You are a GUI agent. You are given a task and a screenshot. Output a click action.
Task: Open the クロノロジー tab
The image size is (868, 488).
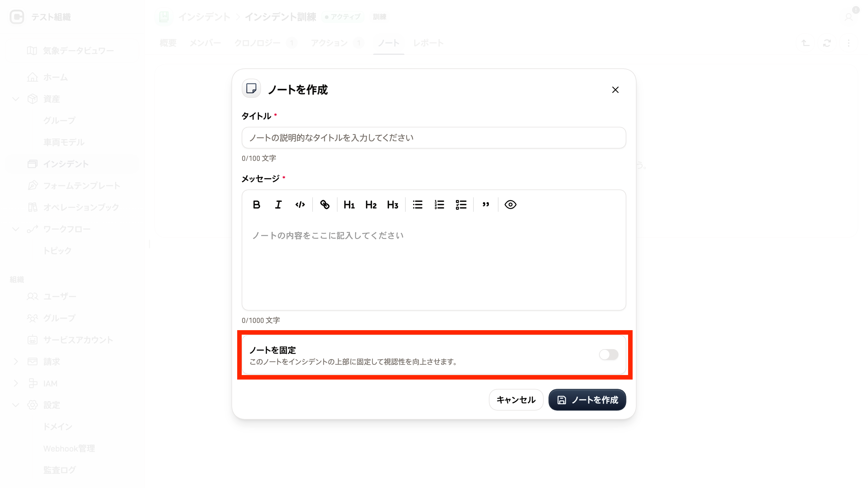(x=265, y=43)
